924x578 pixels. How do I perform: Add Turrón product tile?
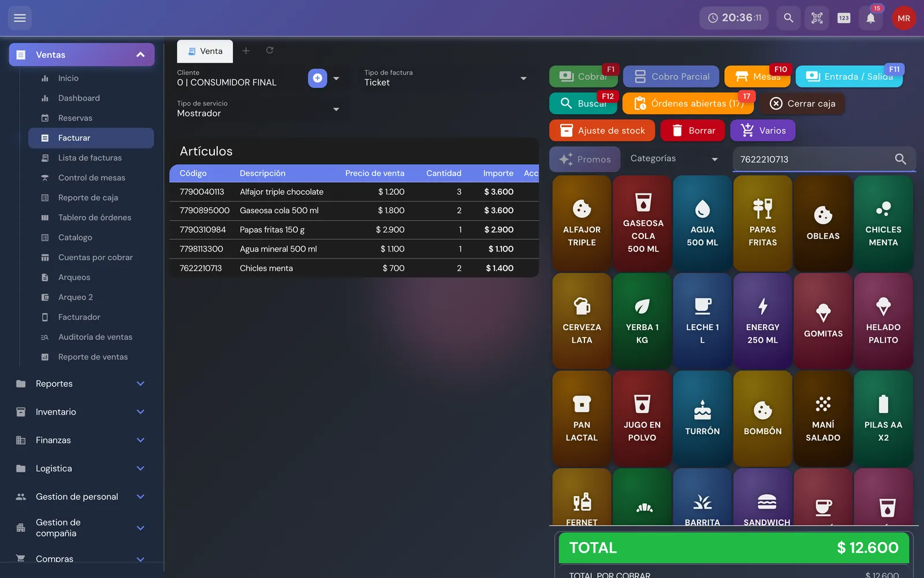click(x=702, y=418)
